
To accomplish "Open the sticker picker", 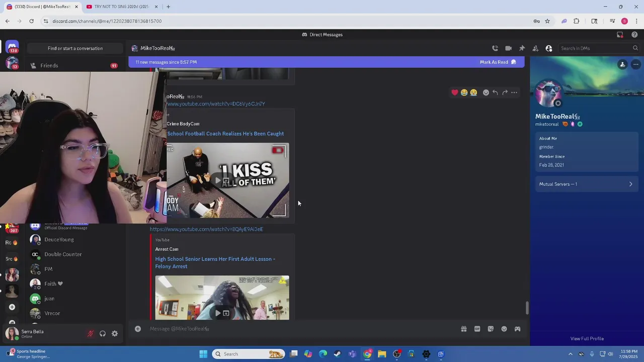I will [x=491, y=329].
